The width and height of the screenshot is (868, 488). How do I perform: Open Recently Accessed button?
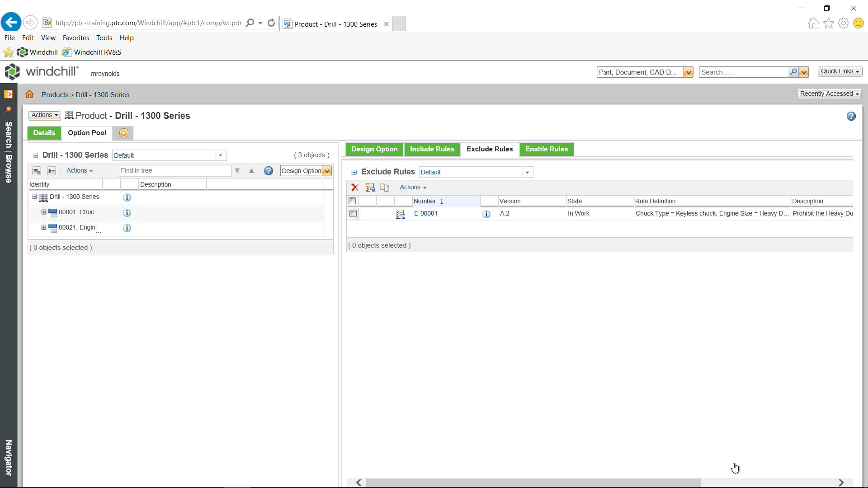pos(829,94)
